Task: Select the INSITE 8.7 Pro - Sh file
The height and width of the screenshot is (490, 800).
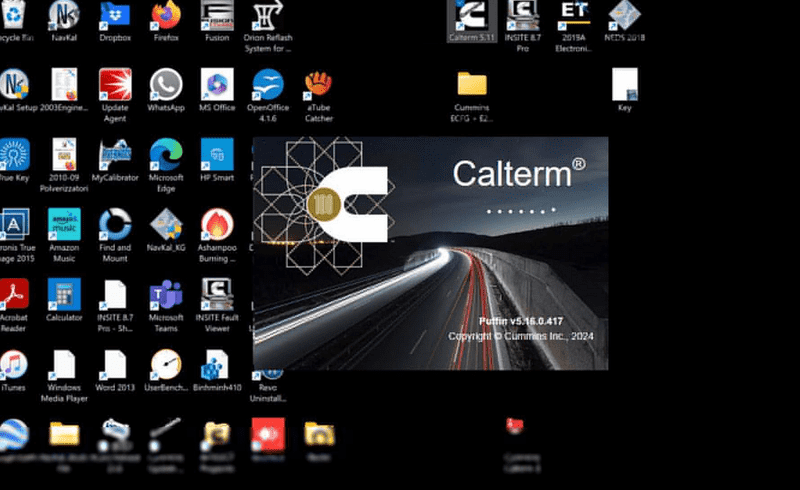Action: [115, 305]
